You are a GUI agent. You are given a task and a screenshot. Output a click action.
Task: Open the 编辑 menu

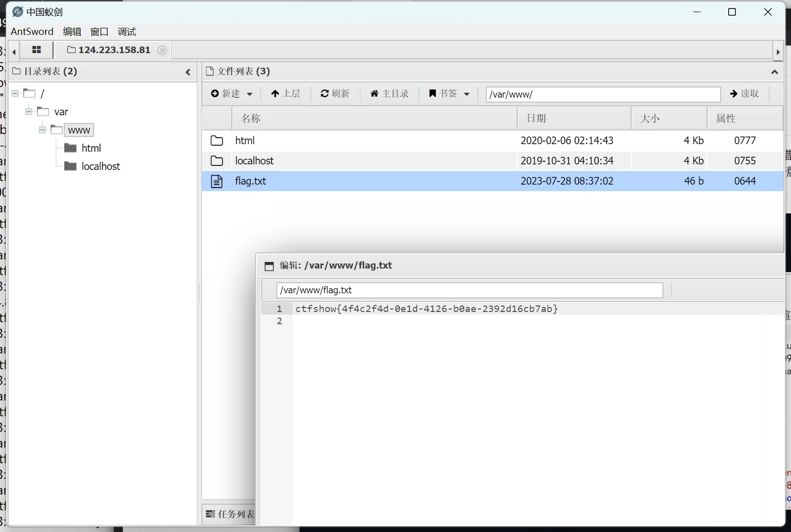point(72,32)
